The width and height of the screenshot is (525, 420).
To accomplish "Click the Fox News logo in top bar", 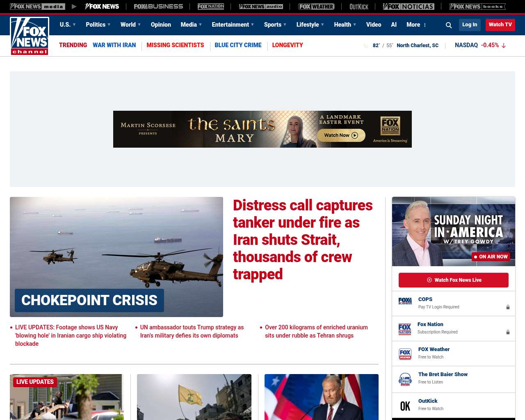I will [102, 7].
